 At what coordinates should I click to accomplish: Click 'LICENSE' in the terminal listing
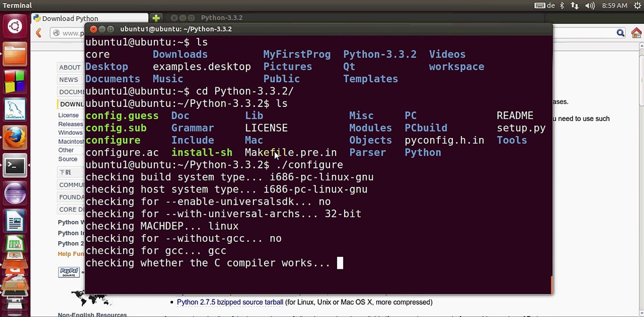coord(266,128)
